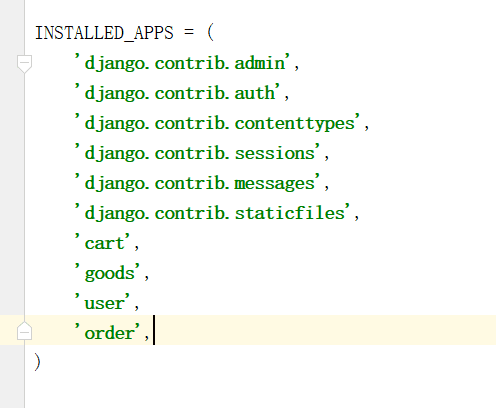The width and height of the screenshot is (496, 408).
Task: Place cursor in the 'order' app entry
Action: (107, 333)
